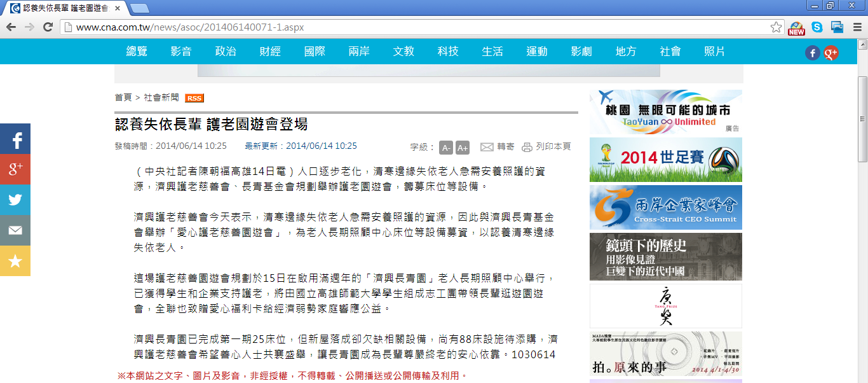Reload the page with the refresh button
The image size is (868, 383).
click(x=48, y=27)
